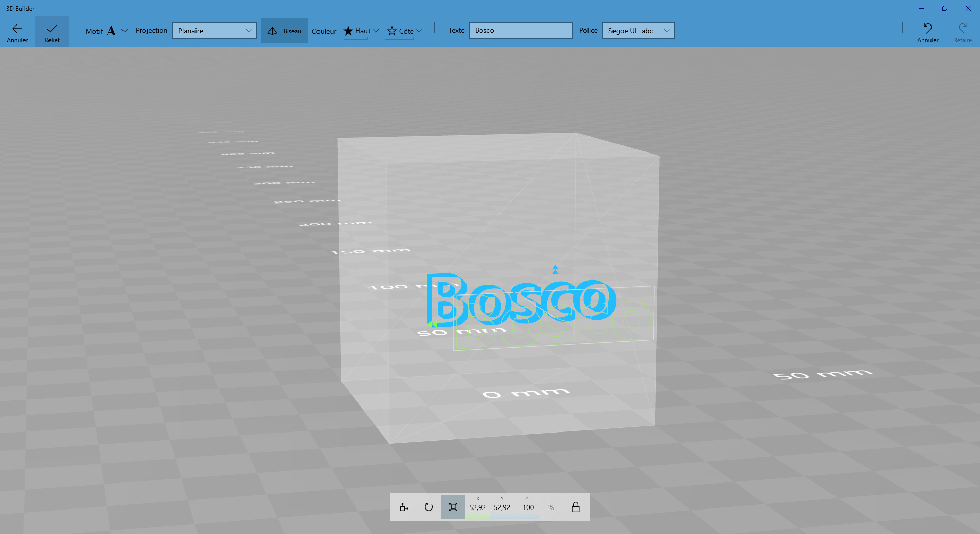Open the Police font Segoe UI dropdown
The width and height of the screenshot is (980, 534).
pyautogui.click(x=639, y=31)
